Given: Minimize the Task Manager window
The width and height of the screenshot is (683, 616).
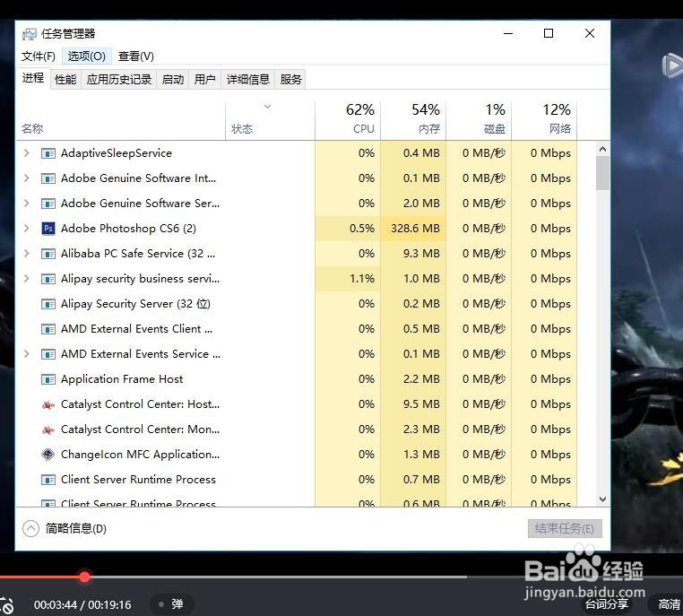Looking at the screenshot, I should pos(508,33).
